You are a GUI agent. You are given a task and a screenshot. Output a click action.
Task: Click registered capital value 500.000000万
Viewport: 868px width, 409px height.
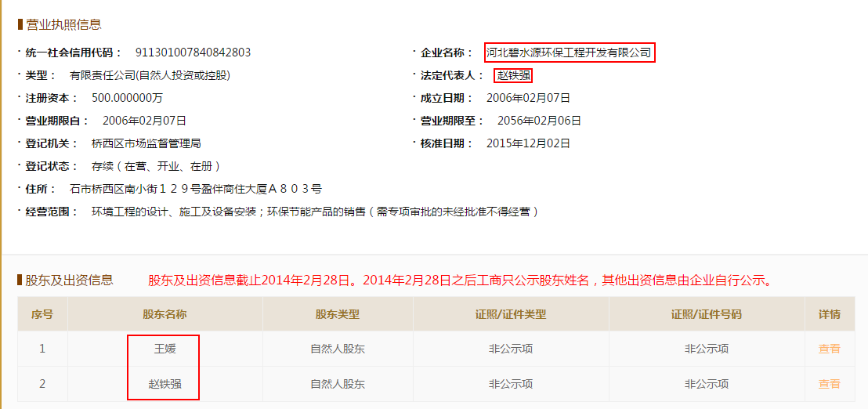coord(127,98)
